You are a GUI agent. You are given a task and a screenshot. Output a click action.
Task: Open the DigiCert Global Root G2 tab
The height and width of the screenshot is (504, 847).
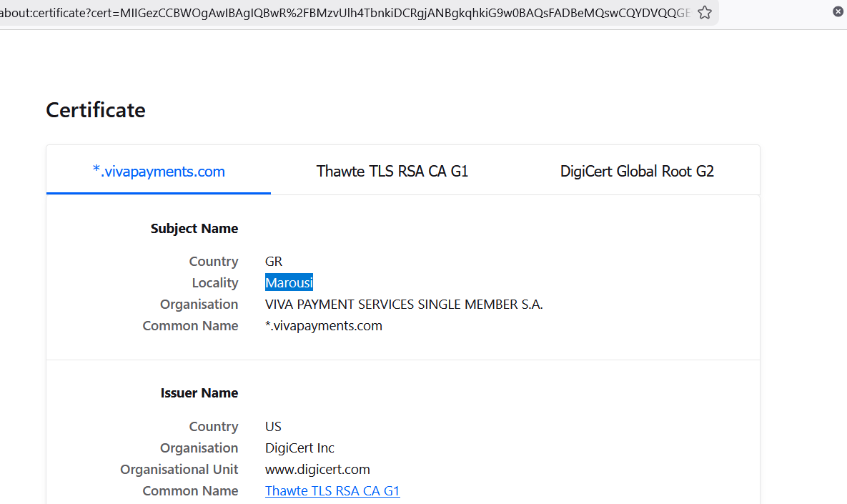(637, 172)
